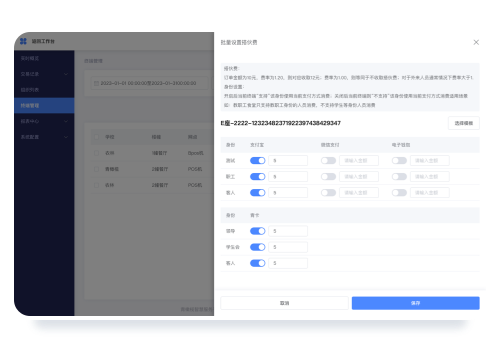Click the 1号餐厅 cell in the table

tap(159, 153)
